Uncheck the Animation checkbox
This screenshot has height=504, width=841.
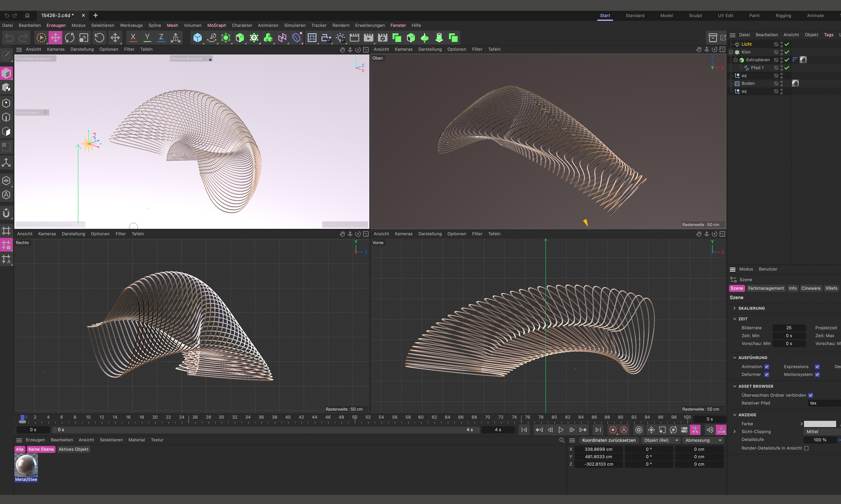click(767, 367)
